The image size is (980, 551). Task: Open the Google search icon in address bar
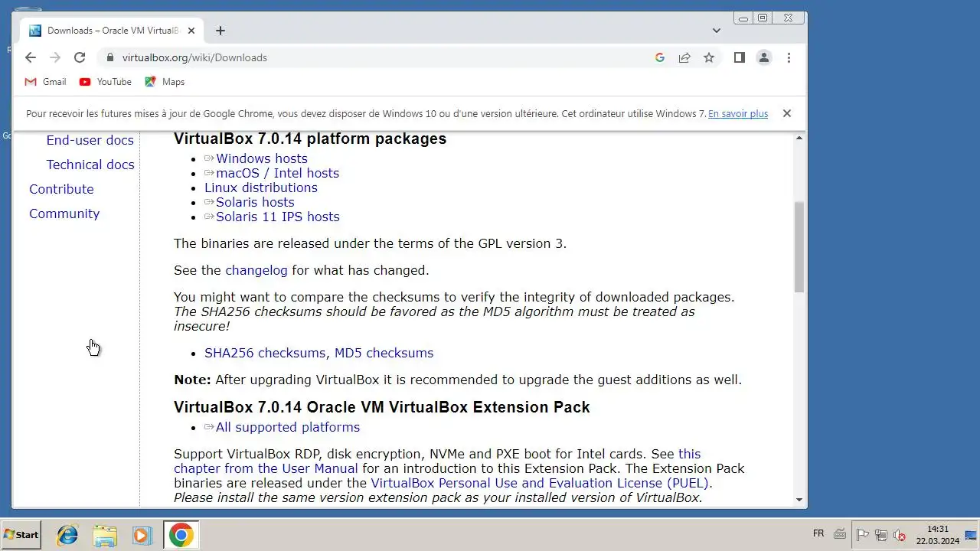pos(660,57)
